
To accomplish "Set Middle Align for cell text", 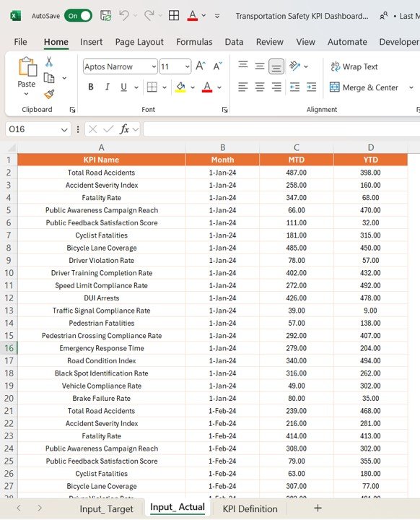I will coord(260,66).
